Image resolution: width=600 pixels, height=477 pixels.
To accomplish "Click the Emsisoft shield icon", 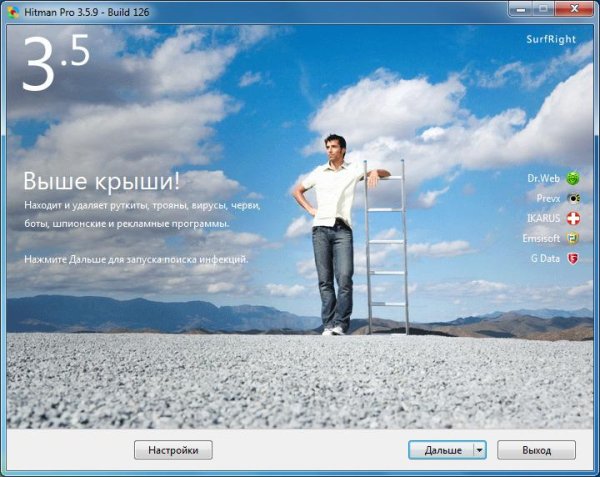I will point(573,238).
